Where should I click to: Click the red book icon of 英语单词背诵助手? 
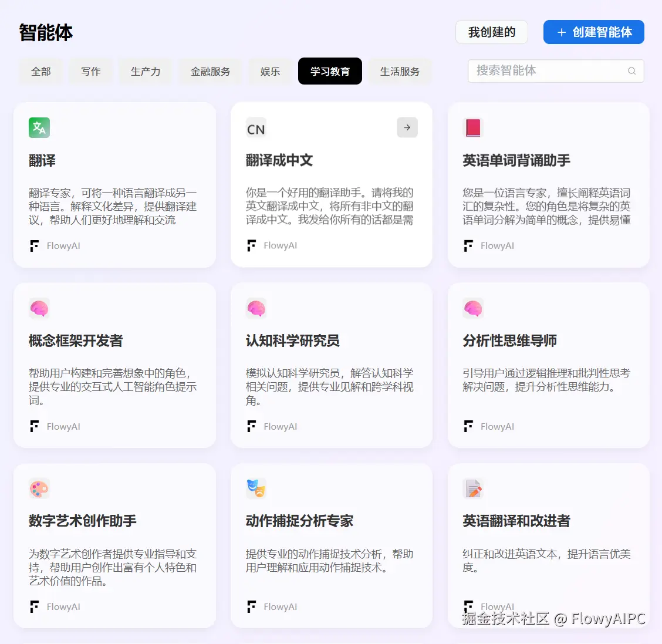(473, 127)
